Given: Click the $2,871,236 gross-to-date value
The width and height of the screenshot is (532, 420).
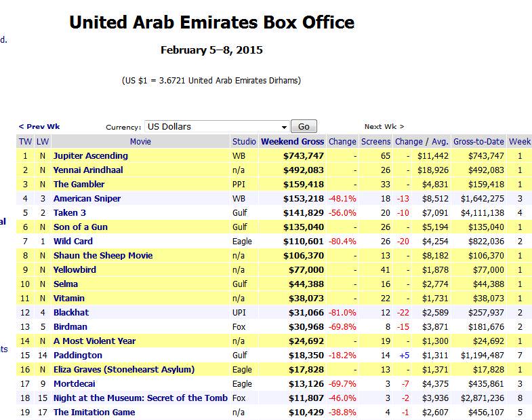Looking at the screenshot, I should coord(483,398).
